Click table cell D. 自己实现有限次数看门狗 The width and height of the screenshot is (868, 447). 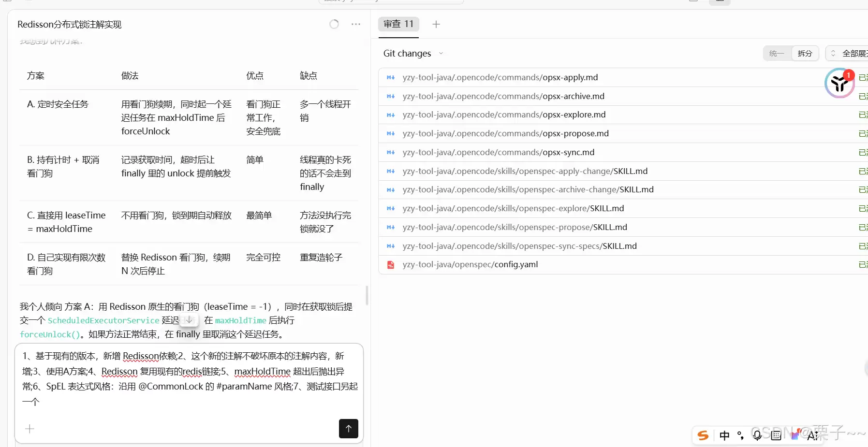(66, 264)
